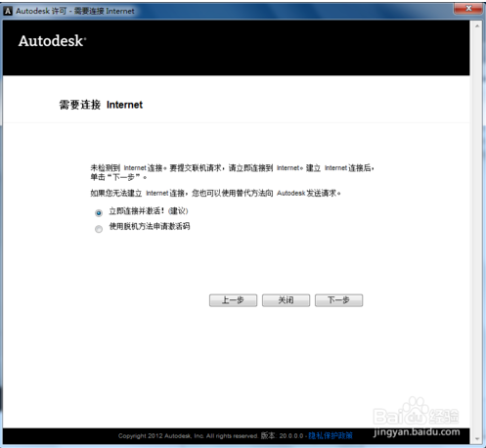Click the Autodesk title bar app icon
The image size is (486, 448).
8,11
